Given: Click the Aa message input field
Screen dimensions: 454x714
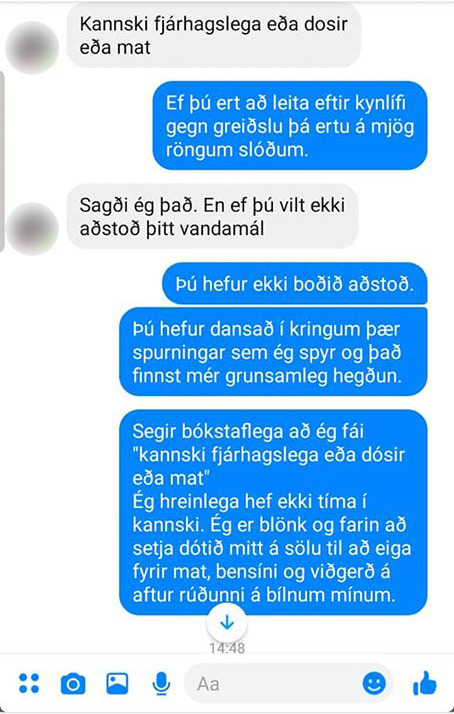Looking at the screenshot, I should [288, 683].
